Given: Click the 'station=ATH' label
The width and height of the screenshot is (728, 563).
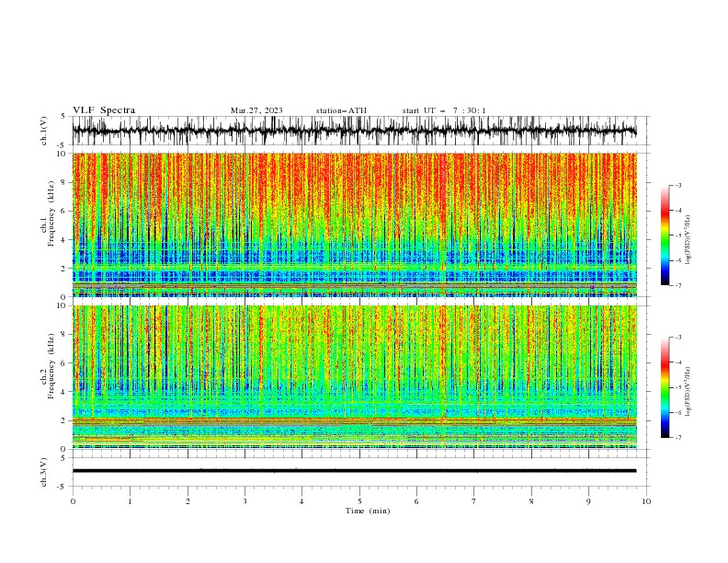Looking at the screenshot, I should [341, 110].
